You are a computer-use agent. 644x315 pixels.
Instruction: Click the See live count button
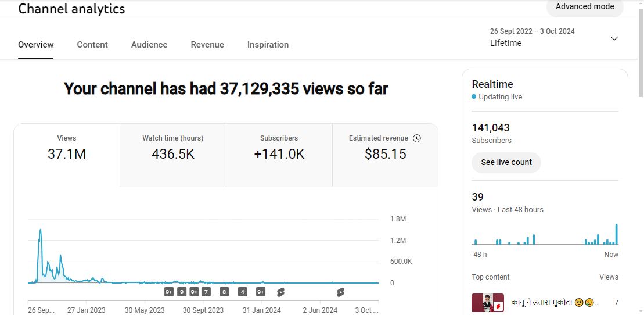tap(506, 163)
